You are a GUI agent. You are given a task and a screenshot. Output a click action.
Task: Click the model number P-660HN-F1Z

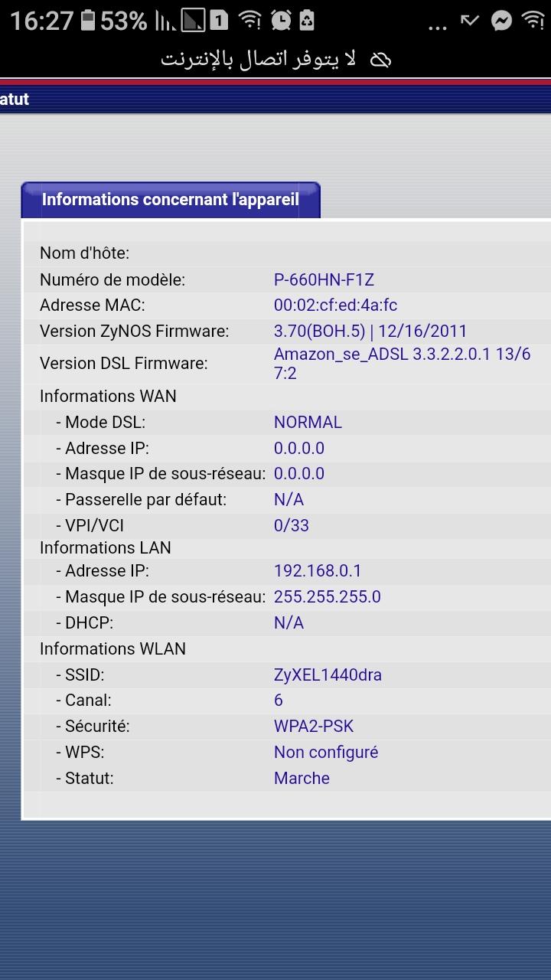324,280
